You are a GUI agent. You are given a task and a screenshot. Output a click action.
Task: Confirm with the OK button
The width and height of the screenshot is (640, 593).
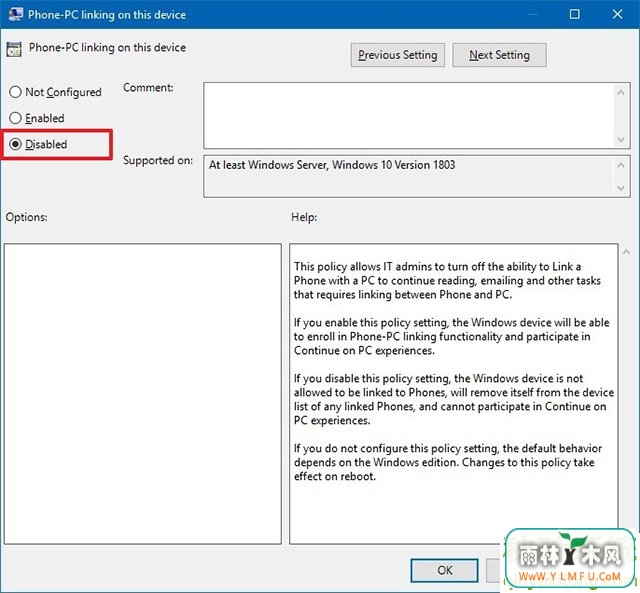pos(444,570)
